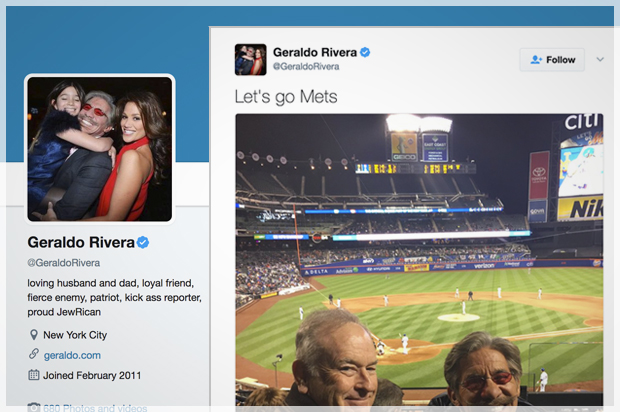Open the 680 Photos and videos link
This screenshot has height=412, width=620.
95,407
